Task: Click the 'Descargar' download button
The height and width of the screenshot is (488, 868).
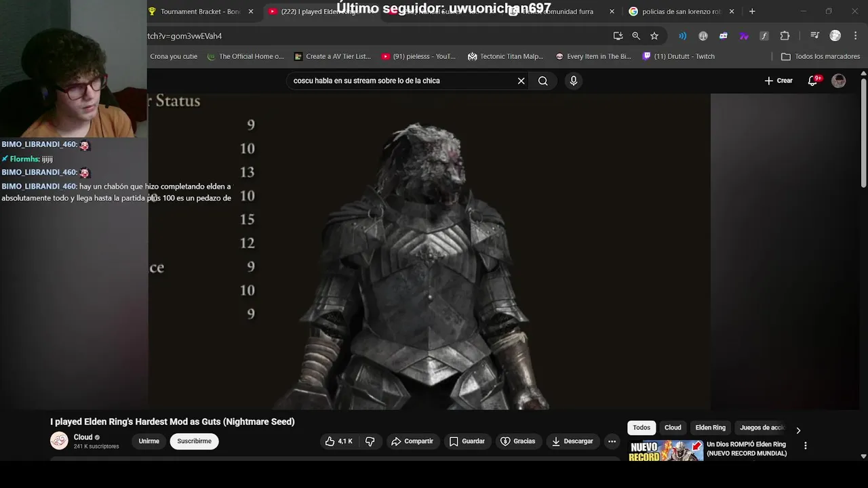Action: coord(572,441)
